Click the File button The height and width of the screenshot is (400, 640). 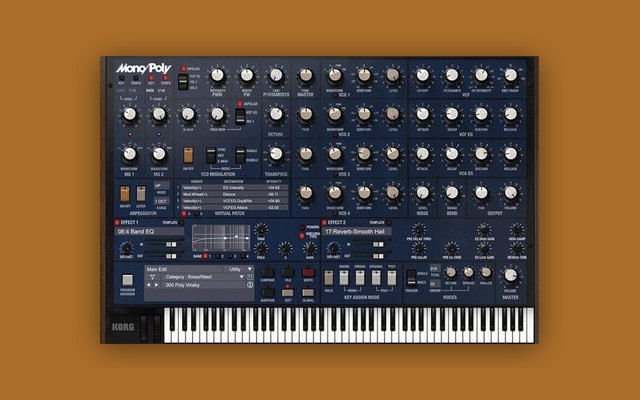(x=288, y=272)
